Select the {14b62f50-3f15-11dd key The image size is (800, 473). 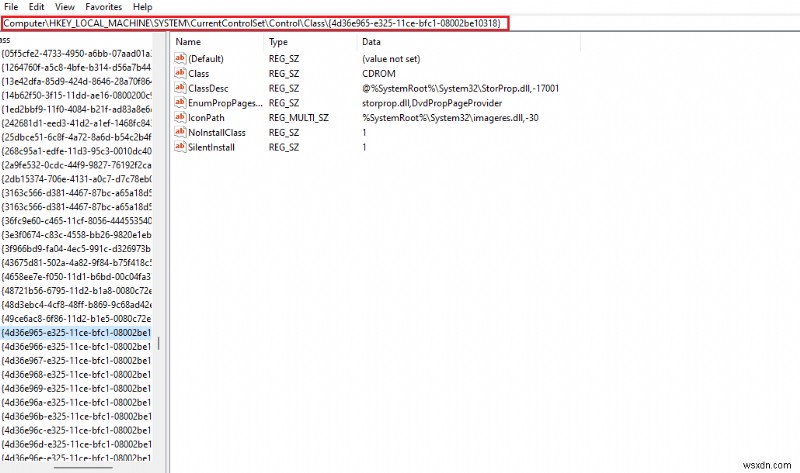pyautogui.click(x=76, y=95)
